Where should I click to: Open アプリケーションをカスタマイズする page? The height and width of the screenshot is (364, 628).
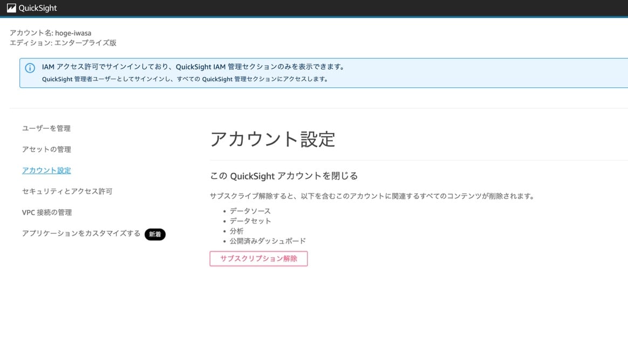tap(81, 233)
